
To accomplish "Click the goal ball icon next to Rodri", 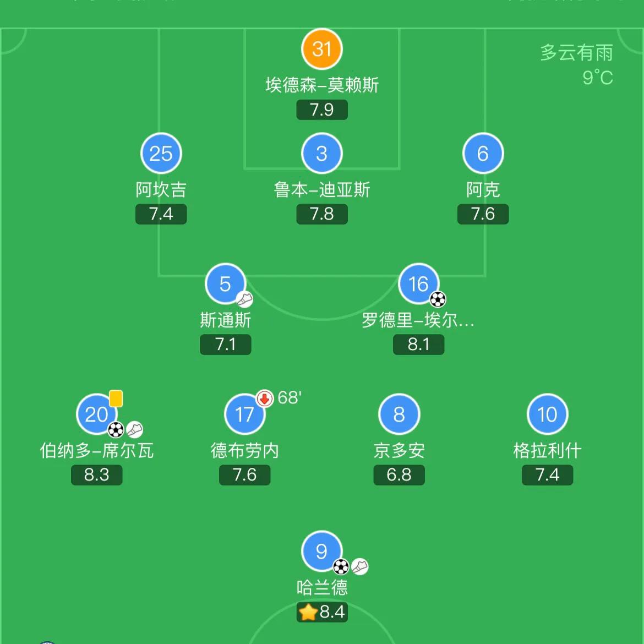I will (x=438, y=299).
